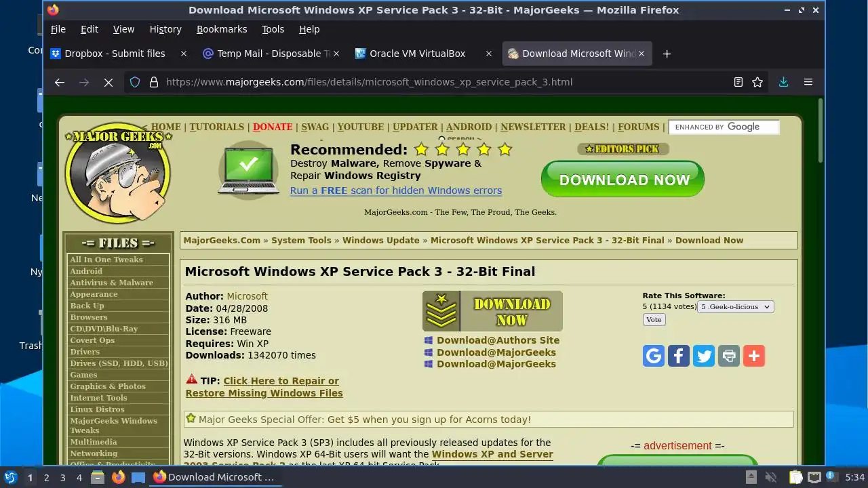Share page via Facebook icon
The width and height of the screenshot is (868, 488).
[x=679, y=356]
